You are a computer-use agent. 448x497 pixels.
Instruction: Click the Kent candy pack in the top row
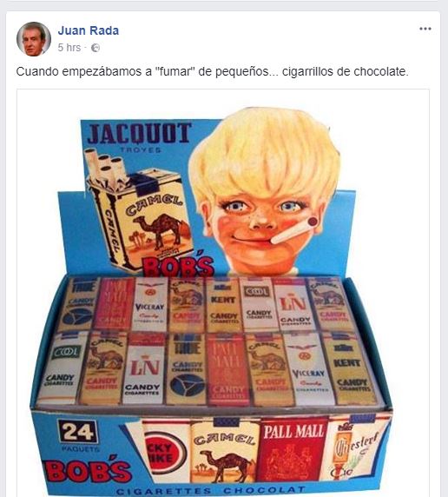click(224, 305)
